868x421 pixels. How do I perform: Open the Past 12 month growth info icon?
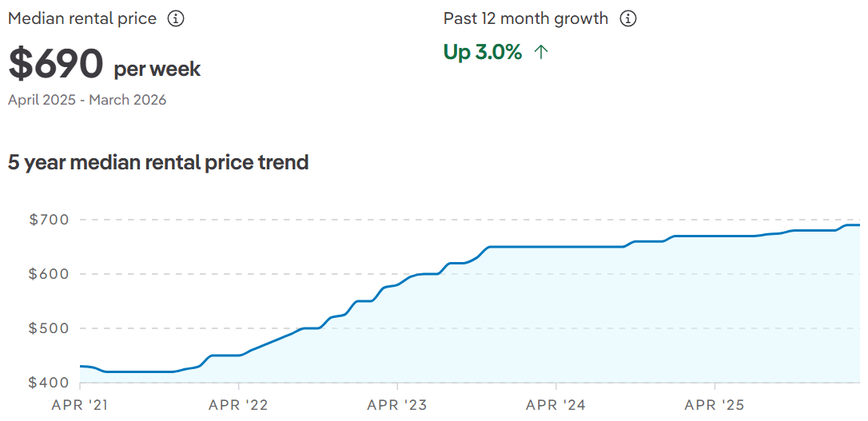628,18
